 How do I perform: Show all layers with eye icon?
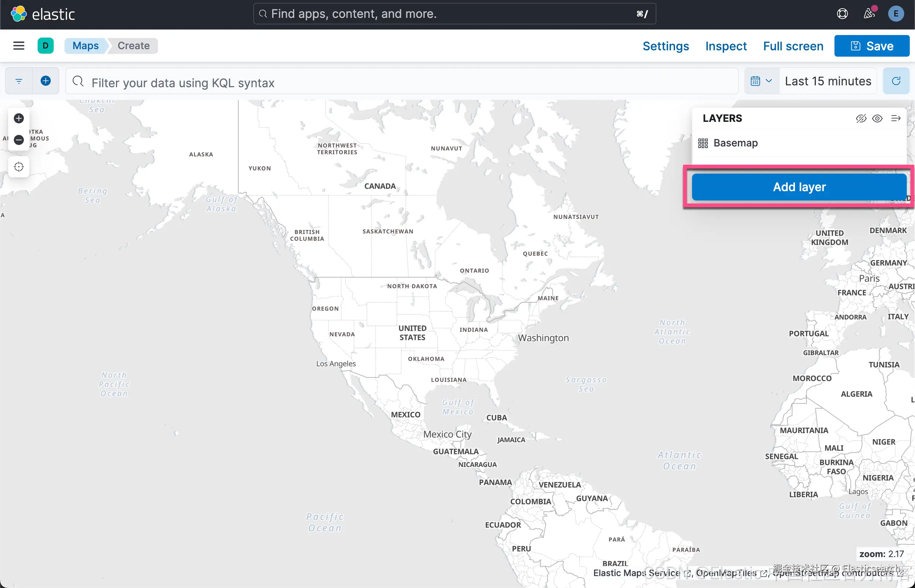(x=877, y=118)
